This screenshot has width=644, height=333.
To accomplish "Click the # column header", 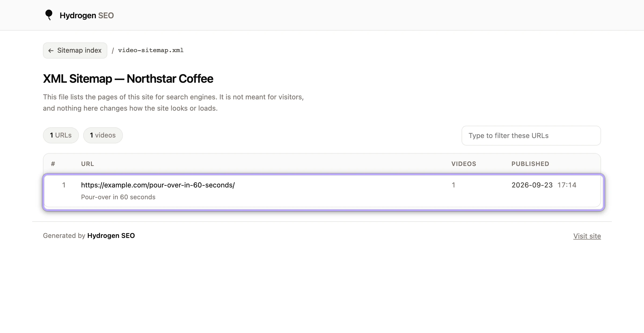I will (x=53, y=164).
